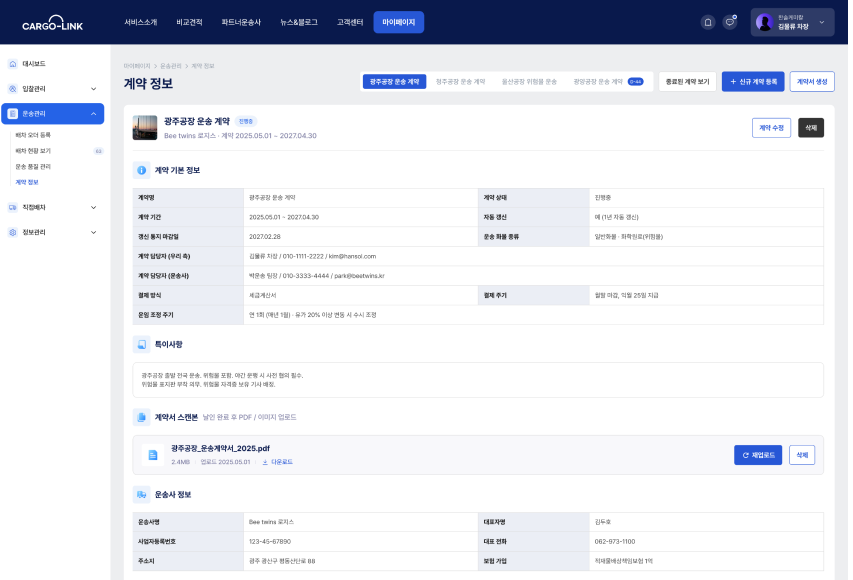Image resolution: width=853 pixels, height=580 pixels.
Task: Click the 광주공장 contract thumbnail image
Action: pos(145,128)
